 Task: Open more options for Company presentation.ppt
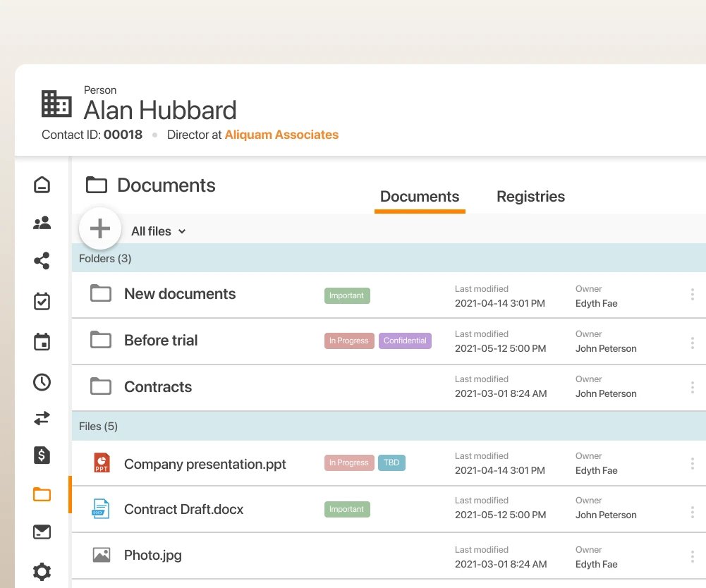click(692, 463)
